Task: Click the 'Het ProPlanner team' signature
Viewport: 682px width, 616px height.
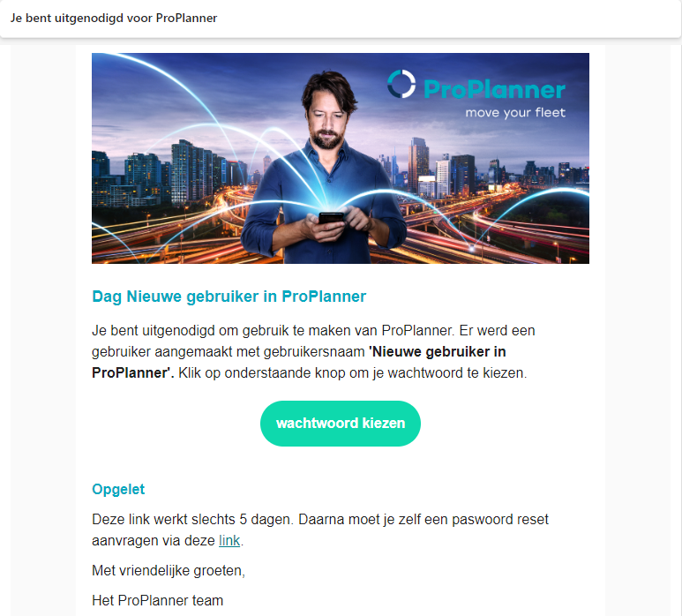Action: [x=157, y=601]
